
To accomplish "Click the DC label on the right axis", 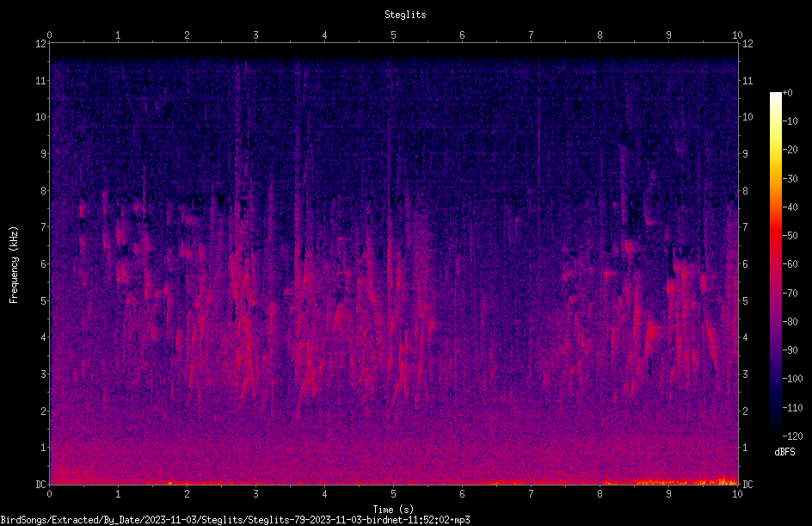I will click(x=747, y=484).
